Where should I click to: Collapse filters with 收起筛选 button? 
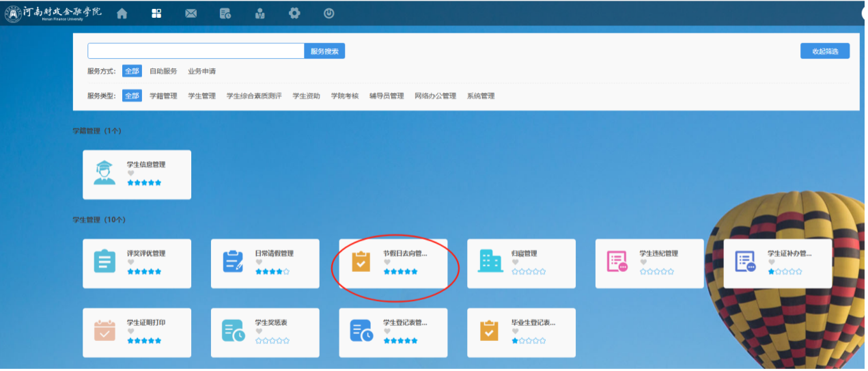[x=824, y=51]
